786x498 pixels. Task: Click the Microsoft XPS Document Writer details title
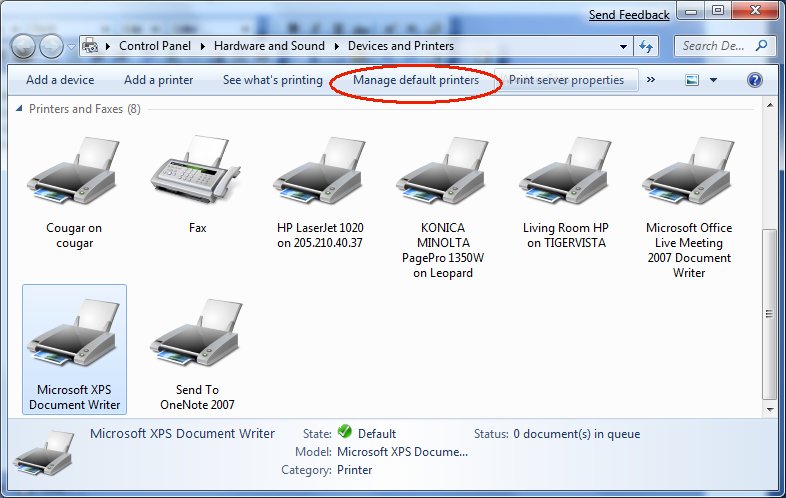182,433
